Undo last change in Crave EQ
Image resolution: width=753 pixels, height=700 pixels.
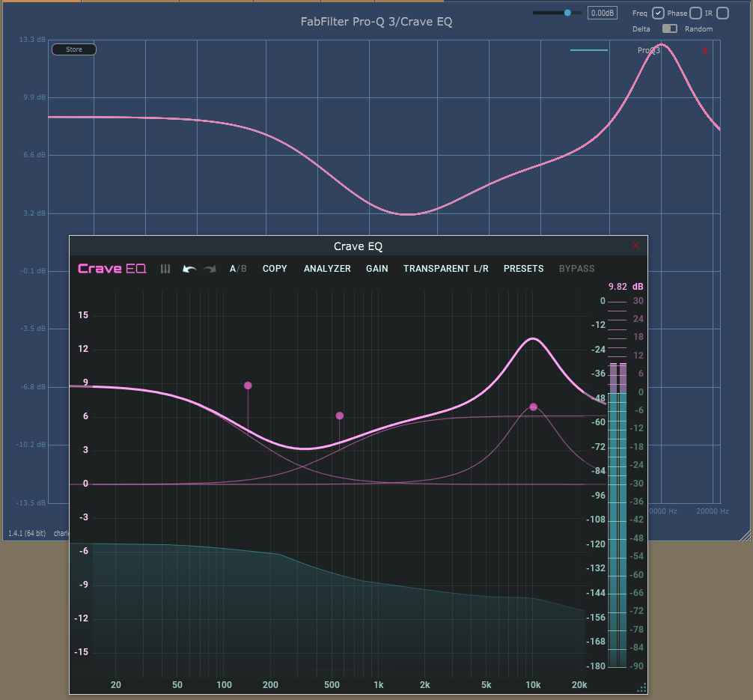click(x=189, y=269)
